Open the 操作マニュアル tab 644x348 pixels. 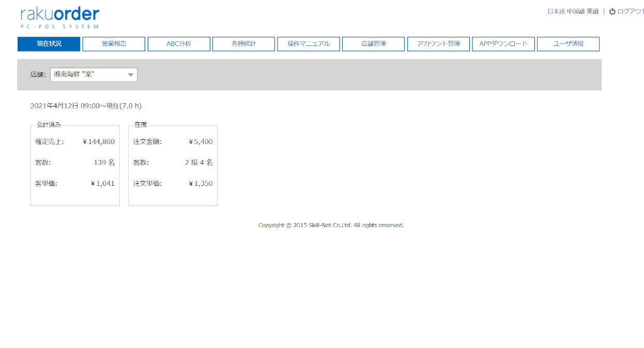pos(309,44)
